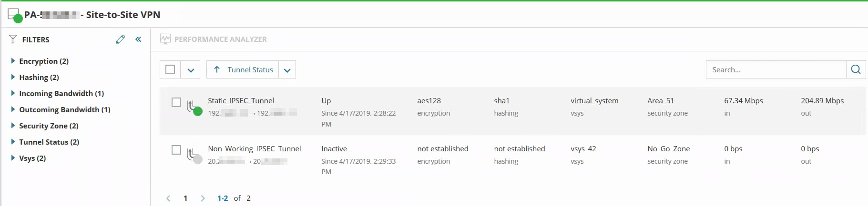The image size is (868, 206).
Task: Click the Static_IPSEC_Tunnel status icon
Action: coord(194,108)
